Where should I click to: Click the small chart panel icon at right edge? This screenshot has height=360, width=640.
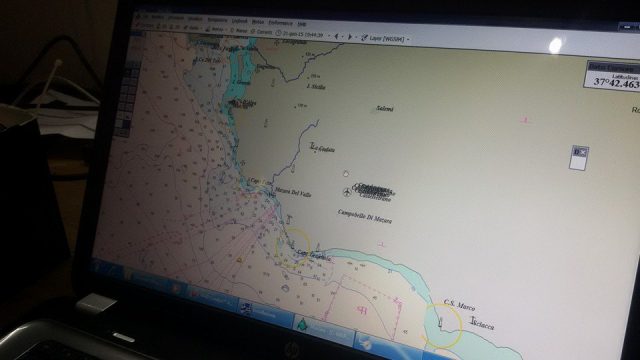tap(579, 158)
